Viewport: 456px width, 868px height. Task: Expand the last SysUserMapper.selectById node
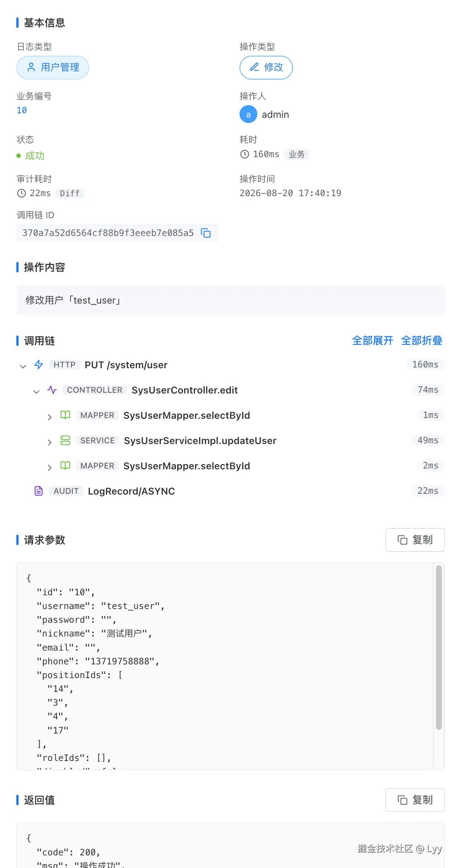pyautogui.click(x=50, y=467)
